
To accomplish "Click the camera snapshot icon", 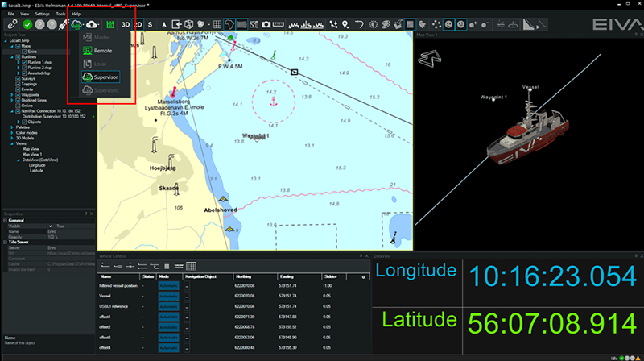I will (x=266, y=25).
